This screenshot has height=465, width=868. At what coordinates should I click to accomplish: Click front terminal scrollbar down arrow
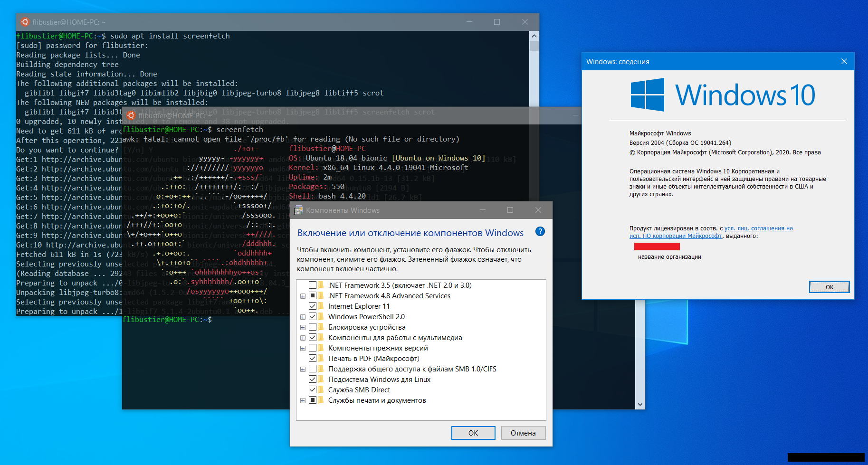[x=640, y=405]
